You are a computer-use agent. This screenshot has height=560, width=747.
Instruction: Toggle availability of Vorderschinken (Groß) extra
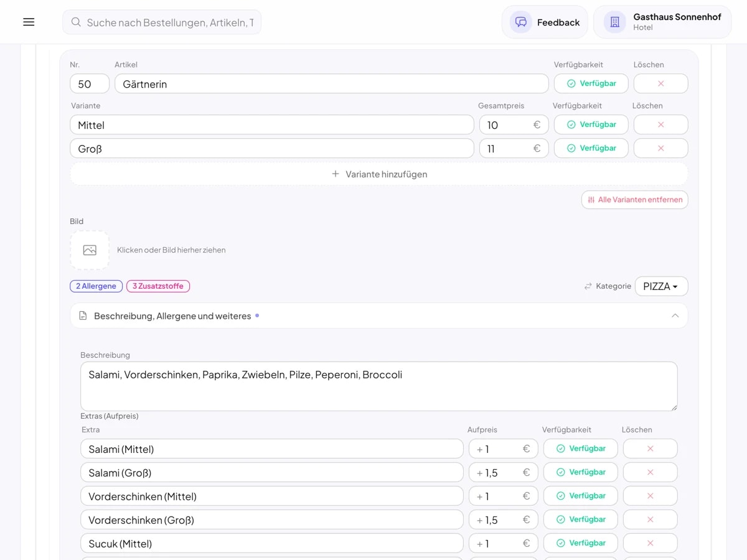580,520
